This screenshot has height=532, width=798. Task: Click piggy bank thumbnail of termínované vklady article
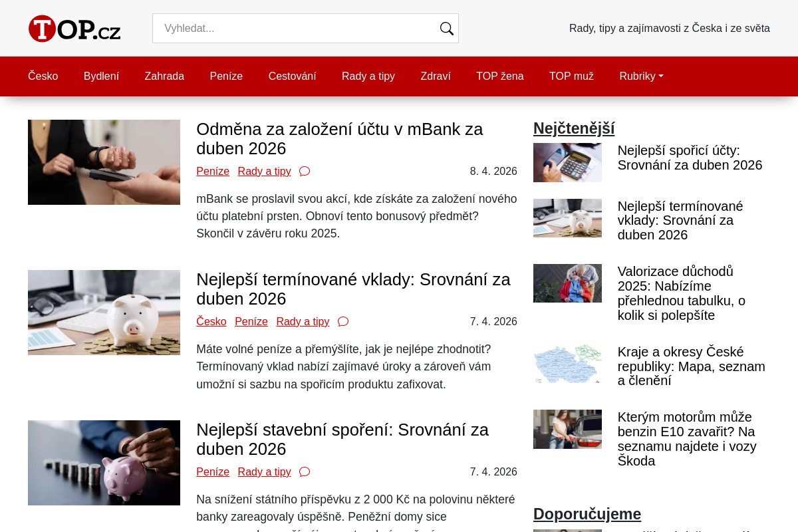pyautogui.click(x=104, y=313)
